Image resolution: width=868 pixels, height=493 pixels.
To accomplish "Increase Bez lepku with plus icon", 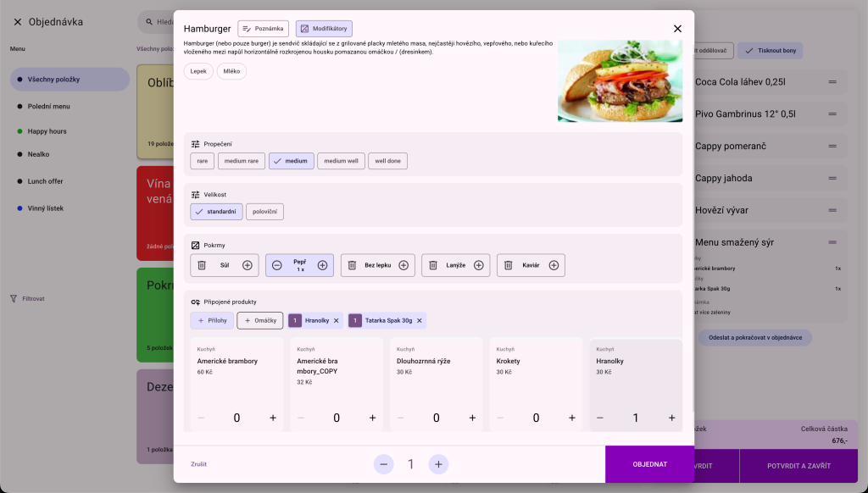I will 403,265.
